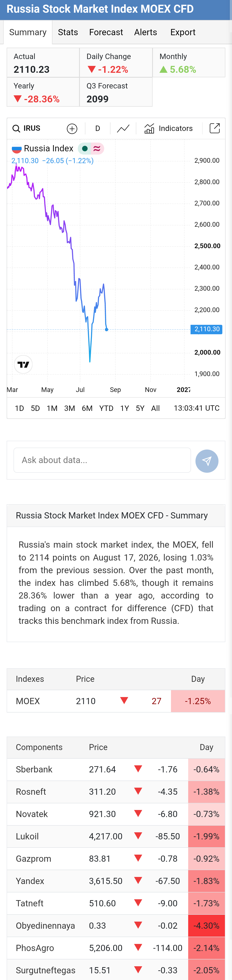Image resolution: width=232 pixels, height=980 pixels.
Task: Switch to the Stats tab
Action: pyautogui.click(x=68, y=32)
